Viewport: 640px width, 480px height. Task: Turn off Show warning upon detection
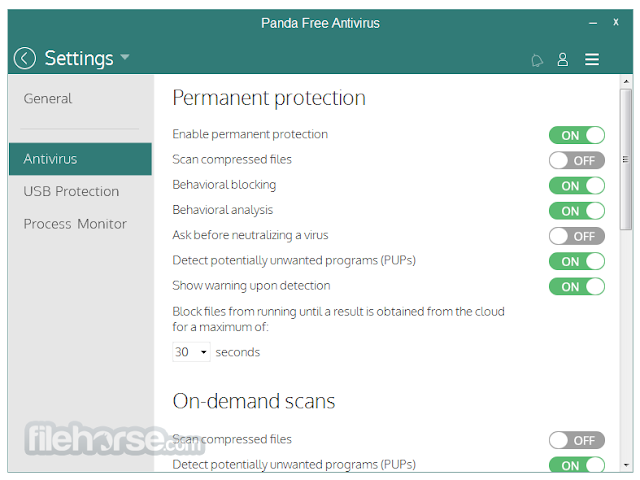pos(577,287)
